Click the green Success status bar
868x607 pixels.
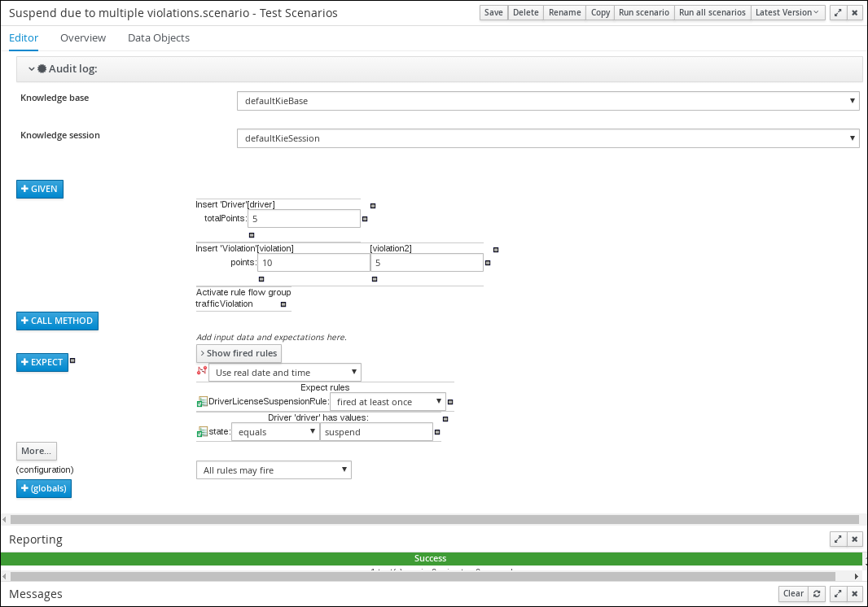(432, 558)
